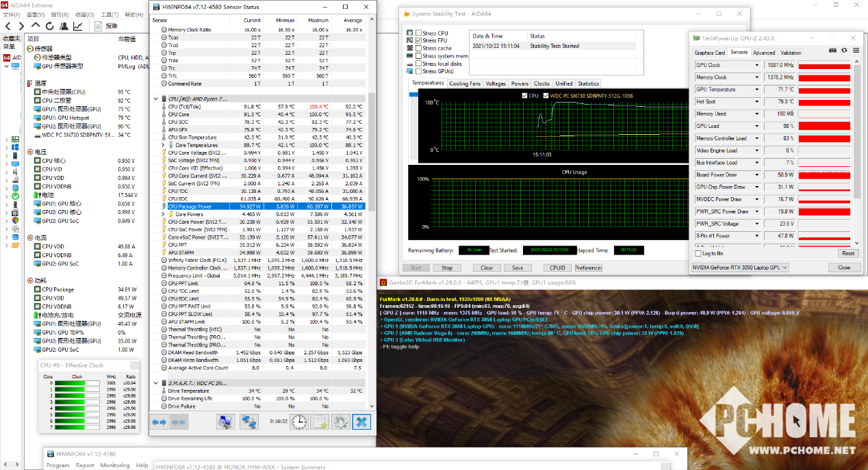Click the 温度 thermometer icon in AIDA64

[30, 83]
